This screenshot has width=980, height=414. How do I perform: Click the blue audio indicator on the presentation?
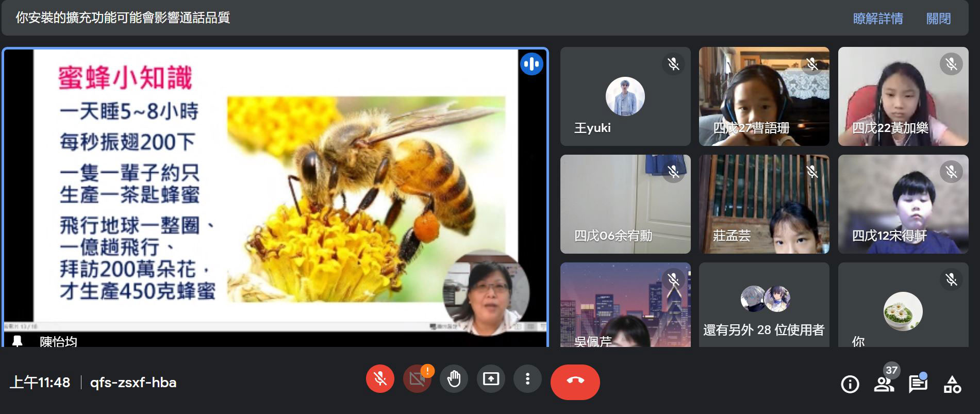(531, 64)
